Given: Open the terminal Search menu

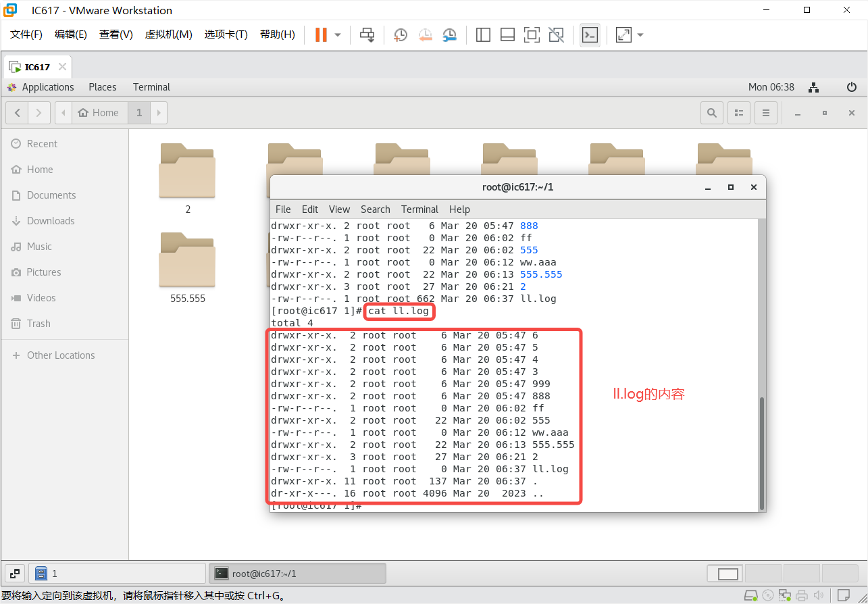Looking at the screenshot, I should click(376, 209).
